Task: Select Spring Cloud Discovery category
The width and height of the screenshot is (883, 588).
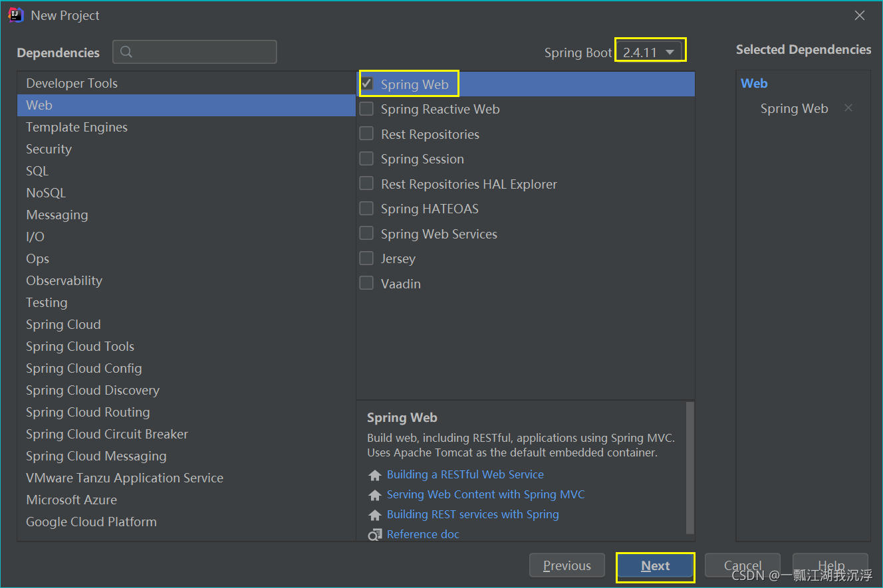Action: pos(186,390)
